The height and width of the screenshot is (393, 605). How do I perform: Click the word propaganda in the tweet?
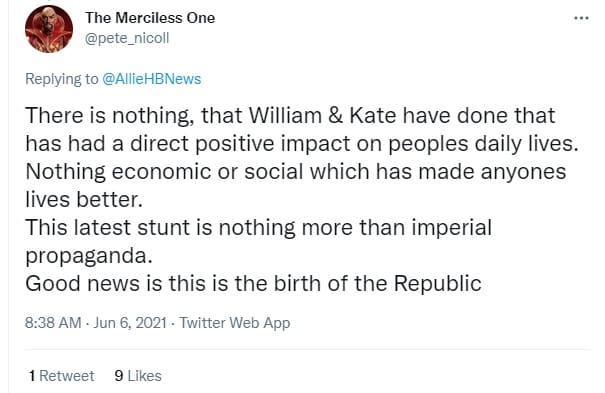[x=89, y=256]
